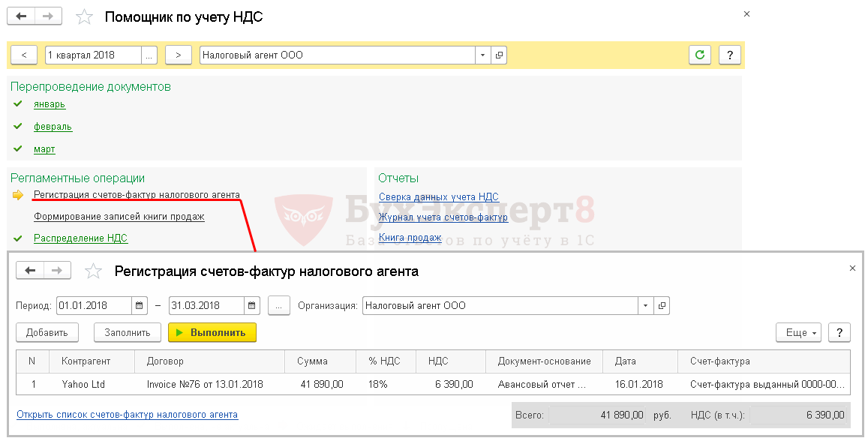868x441 pixels.
Task: Open calendar for start date 01.01.2018
Action: coord(139,305)
